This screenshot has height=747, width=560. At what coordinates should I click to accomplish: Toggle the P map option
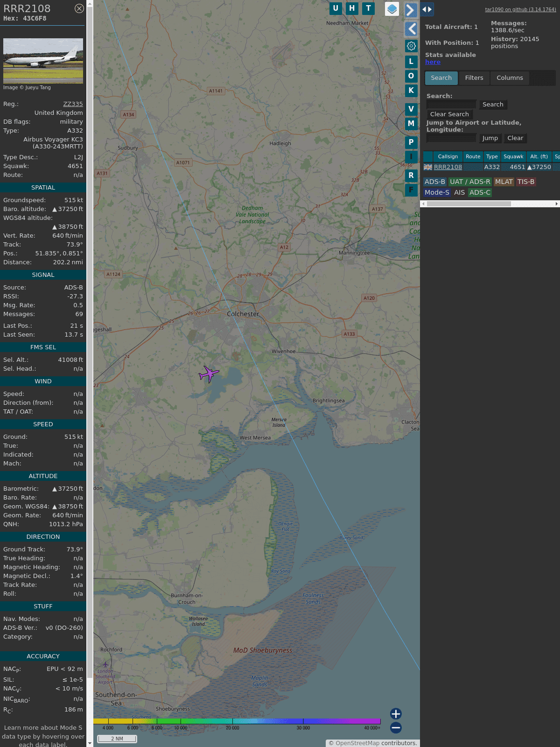(x=411, y=142)
